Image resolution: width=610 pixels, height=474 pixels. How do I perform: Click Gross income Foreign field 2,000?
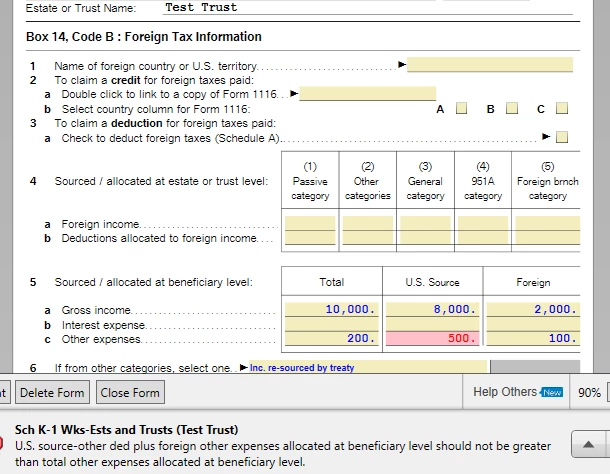click(533, 309)
